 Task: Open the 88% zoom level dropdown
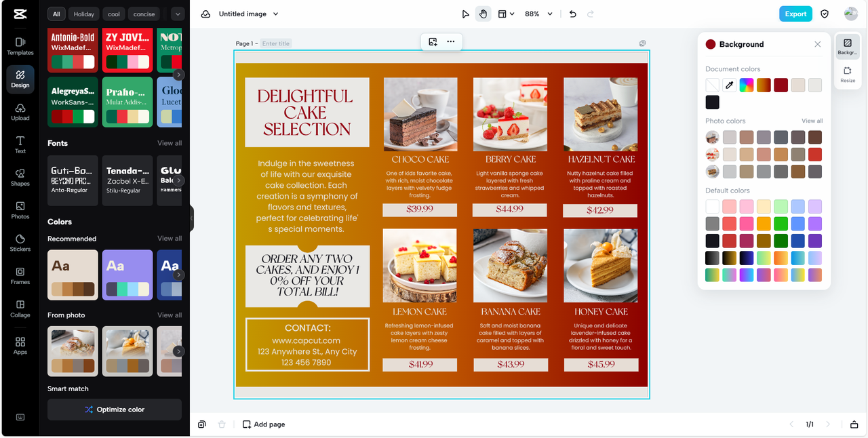point(538,14)
